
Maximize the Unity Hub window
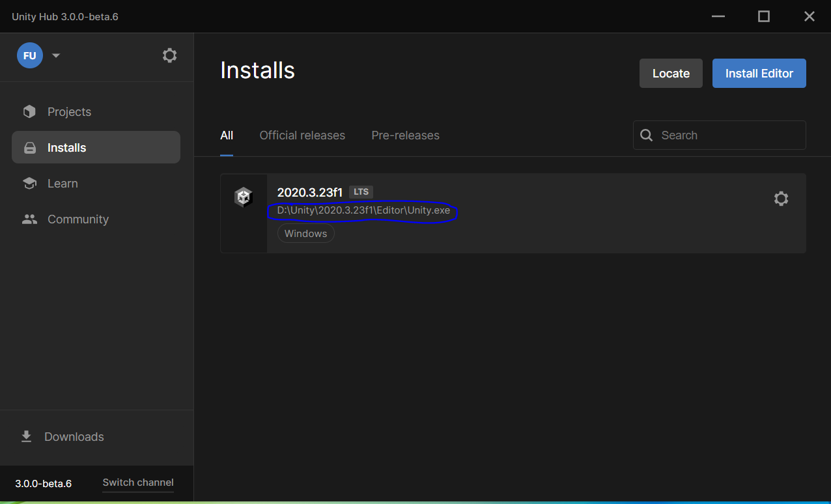tap(764, 16)
